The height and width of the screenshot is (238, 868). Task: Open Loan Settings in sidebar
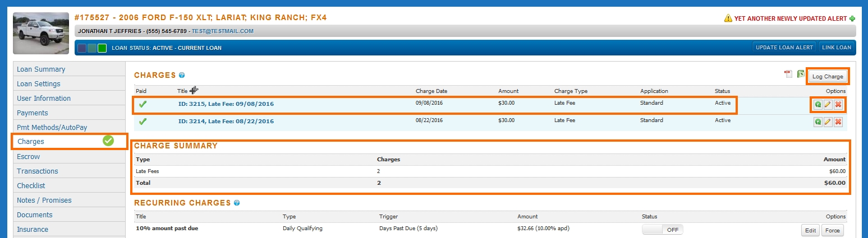(69, 84)
